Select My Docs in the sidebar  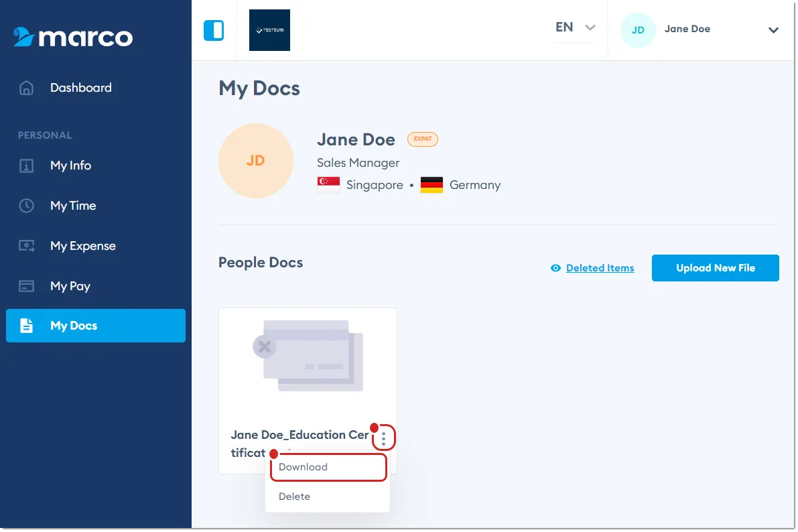point(96,326)
